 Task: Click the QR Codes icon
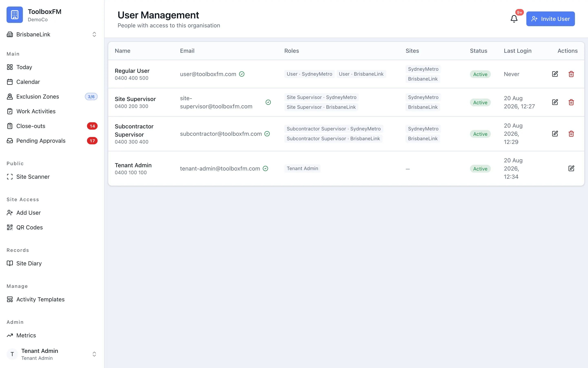tap(10, 227)
